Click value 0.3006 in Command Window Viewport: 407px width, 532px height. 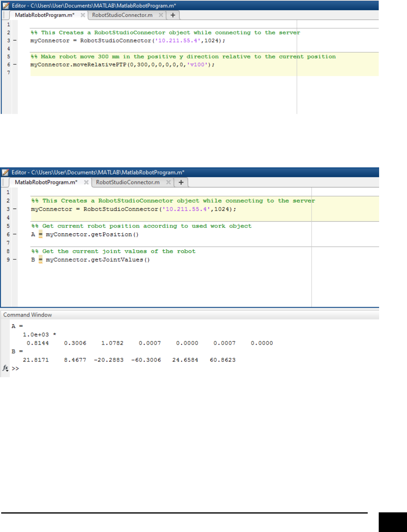[x=75, y=343]
